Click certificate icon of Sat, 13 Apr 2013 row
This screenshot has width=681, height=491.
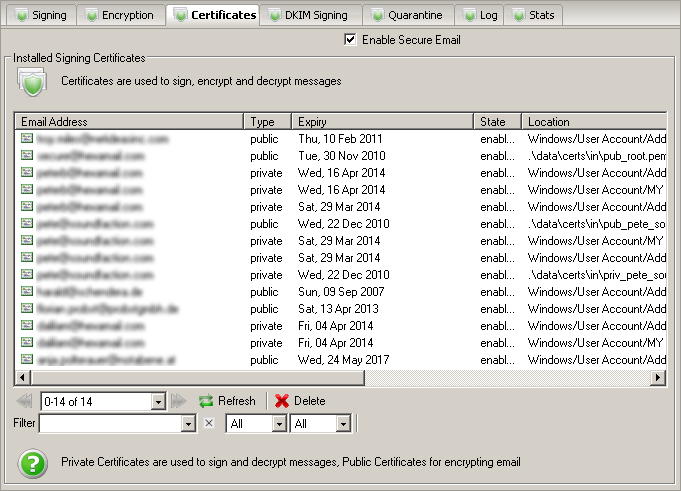tap(27, 308)
